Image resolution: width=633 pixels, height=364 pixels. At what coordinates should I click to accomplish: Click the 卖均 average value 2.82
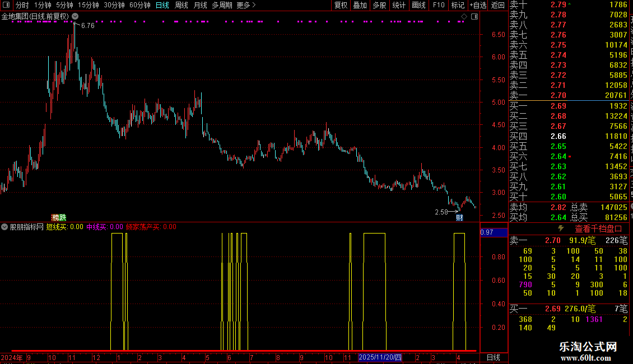(x=558, y=207)
